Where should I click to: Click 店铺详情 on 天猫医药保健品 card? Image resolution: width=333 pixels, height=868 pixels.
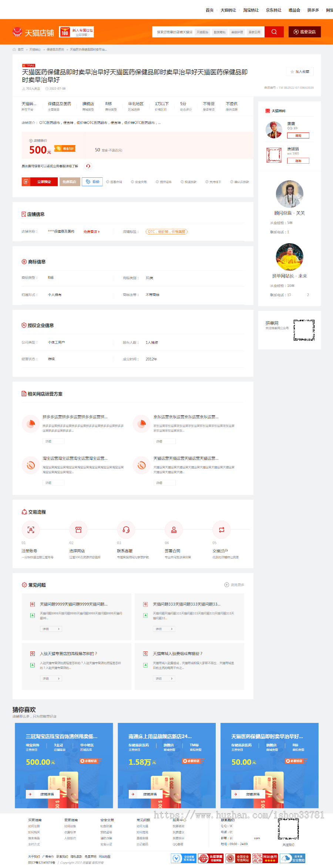coord(249,794)
